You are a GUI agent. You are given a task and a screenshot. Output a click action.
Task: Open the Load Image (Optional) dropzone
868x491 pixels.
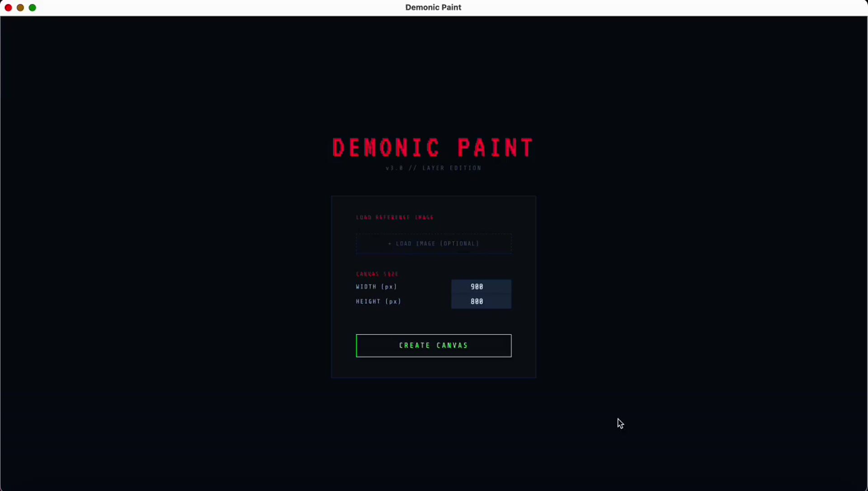tap(434, 244)
